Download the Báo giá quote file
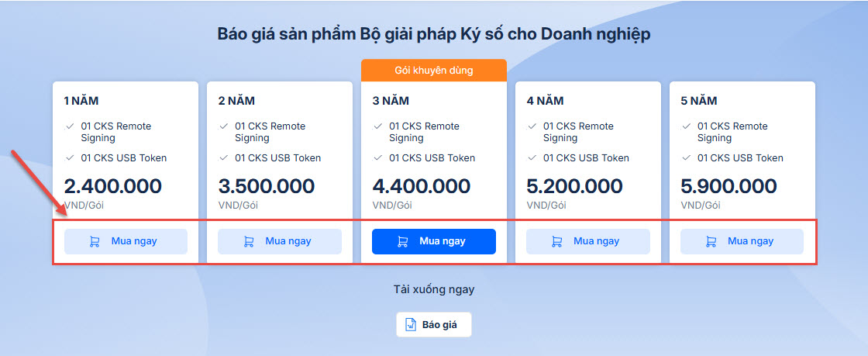 click(x=433, y=324)
